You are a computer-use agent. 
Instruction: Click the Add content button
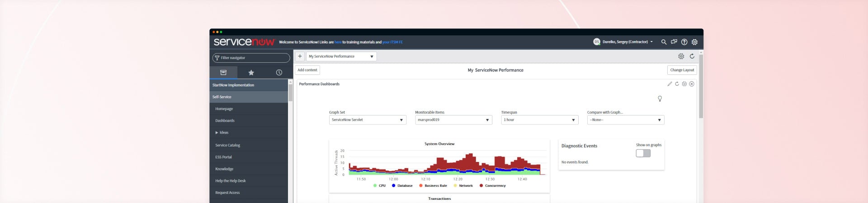click(307, 70)
